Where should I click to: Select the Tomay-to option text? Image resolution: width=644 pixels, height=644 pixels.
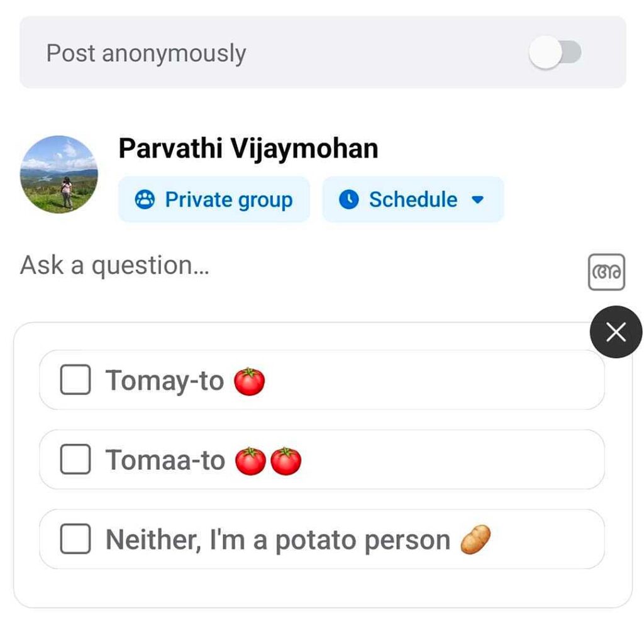[x=164, y=381]
